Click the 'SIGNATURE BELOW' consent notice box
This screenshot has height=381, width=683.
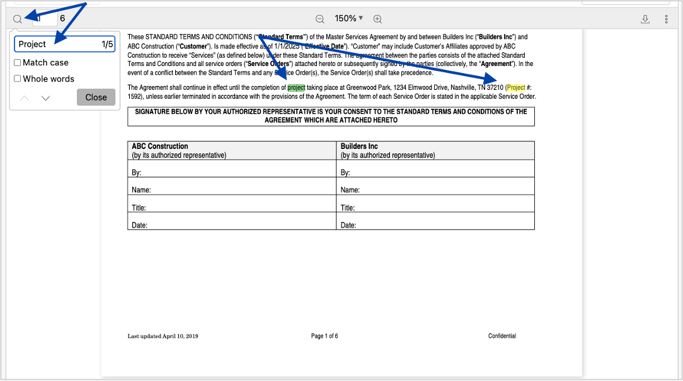pos(331,116)
